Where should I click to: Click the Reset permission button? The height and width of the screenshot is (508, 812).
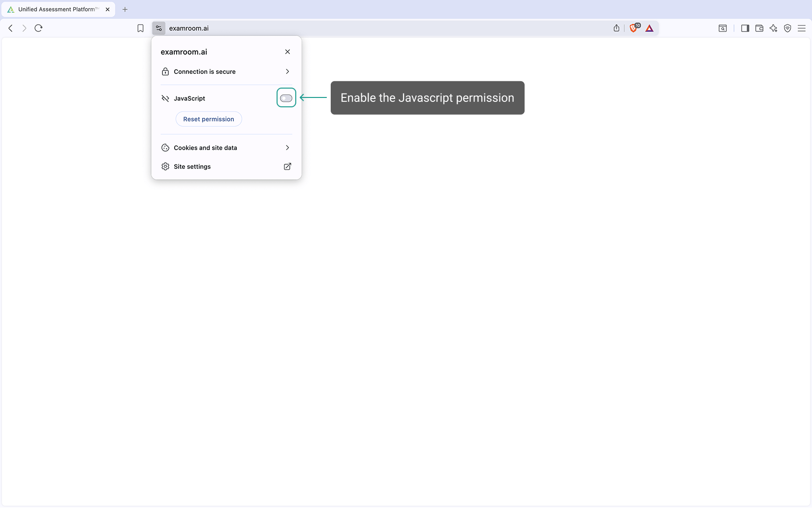(209, 119)
